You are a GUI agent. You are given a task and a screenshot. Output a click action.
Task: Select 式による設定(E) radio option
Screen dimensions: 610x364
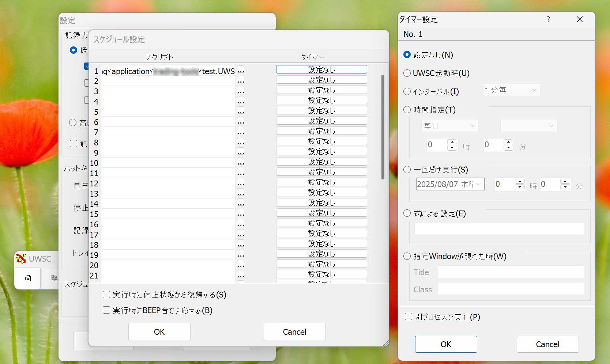(x=407, y=213)
